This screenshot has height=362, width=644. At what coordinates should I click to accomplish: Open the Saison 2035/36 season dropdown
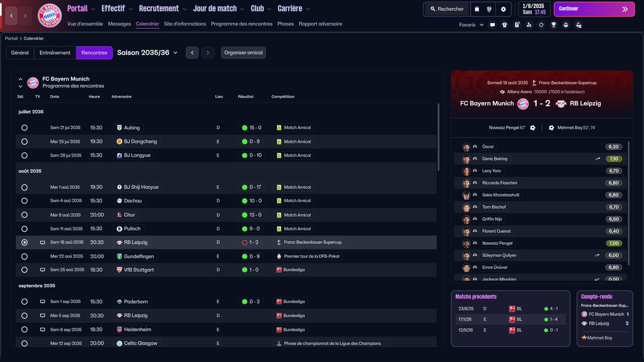(148, 53)
